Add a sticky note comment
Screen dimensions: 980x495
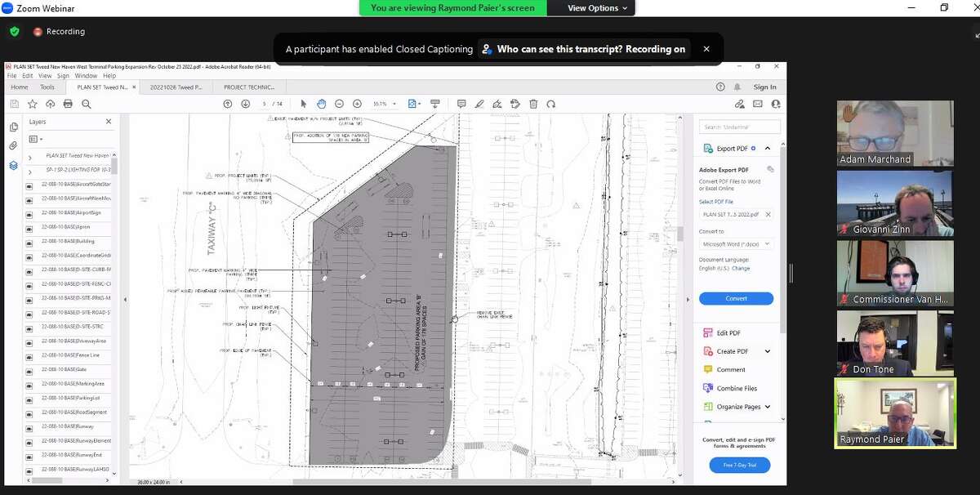pyautogui.click(x=462, y=104)
